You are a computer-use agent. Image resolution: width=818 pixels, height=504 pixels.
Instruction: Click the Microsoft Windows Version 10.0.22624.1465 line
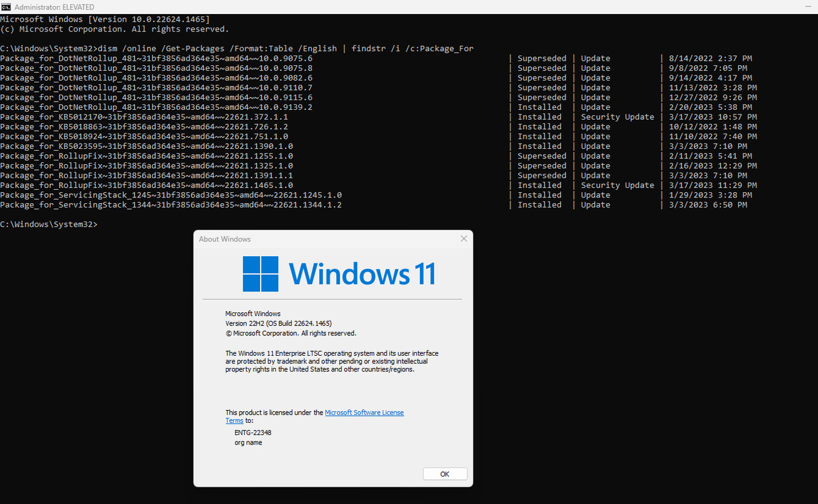pyautogui.click(x=105, y=19)
